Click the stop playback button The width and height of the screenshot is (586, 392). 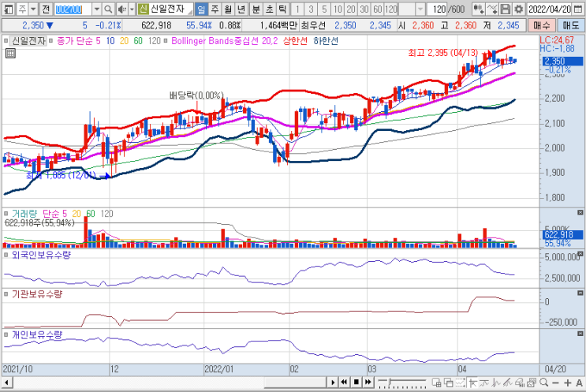(356, 383)
